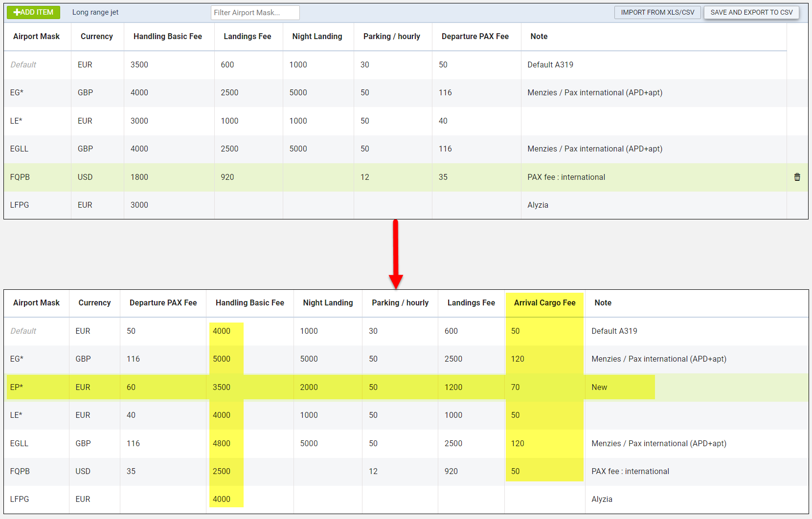
Task: Click EGLL handling fee 4800 in bottom table
Action: pyautogui.click(x=222, y=443)
